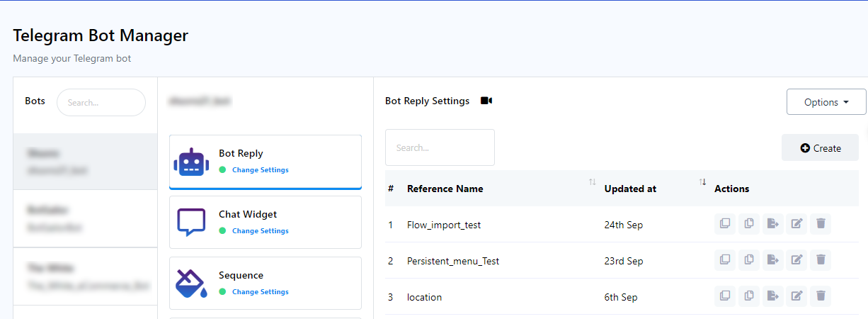Click the Create button
The image size is (868, 319).
[x=820, y=148]
